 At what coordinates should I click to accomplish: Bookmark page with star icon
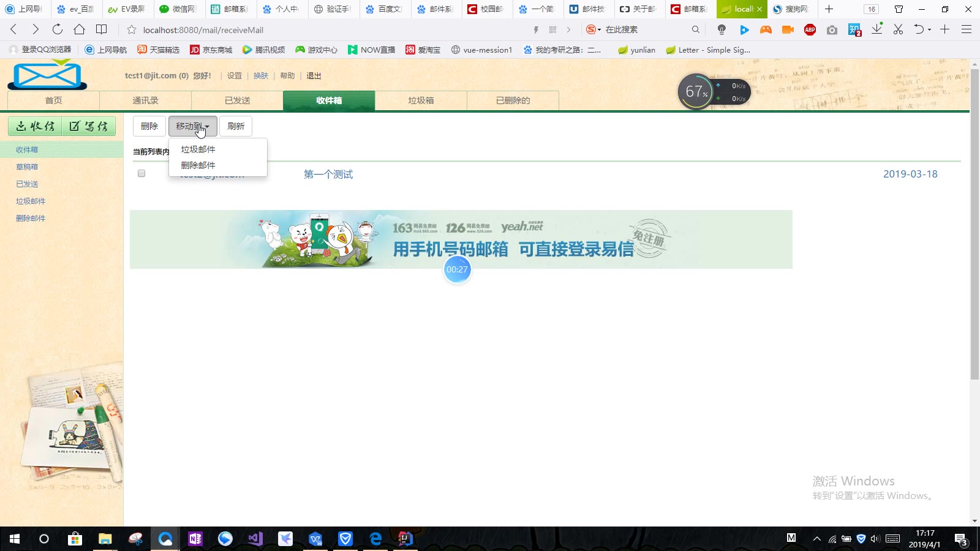pos(131,29)
